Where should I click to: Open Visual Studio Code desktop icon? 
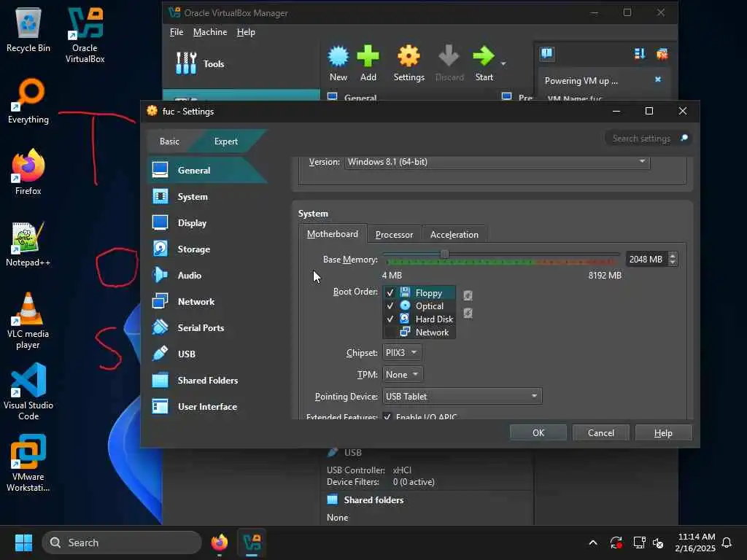pos(28,392)
